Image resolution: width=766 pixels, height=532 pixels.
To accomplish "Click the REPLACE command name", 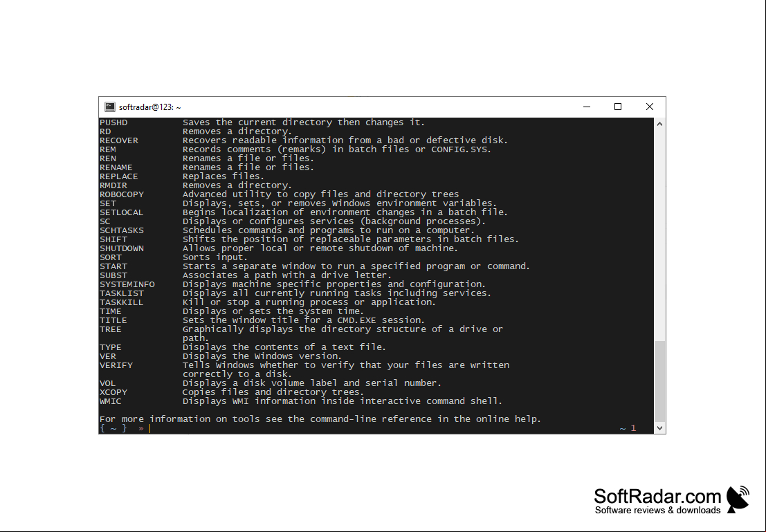I will point(119,176).
